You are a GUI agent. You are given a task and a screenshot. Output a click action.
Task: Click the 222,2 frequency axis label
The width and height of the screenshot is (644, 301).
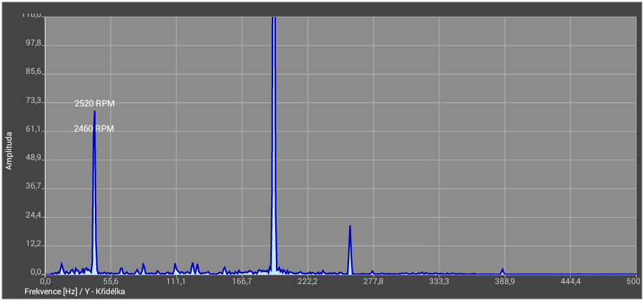coord(308,281)
